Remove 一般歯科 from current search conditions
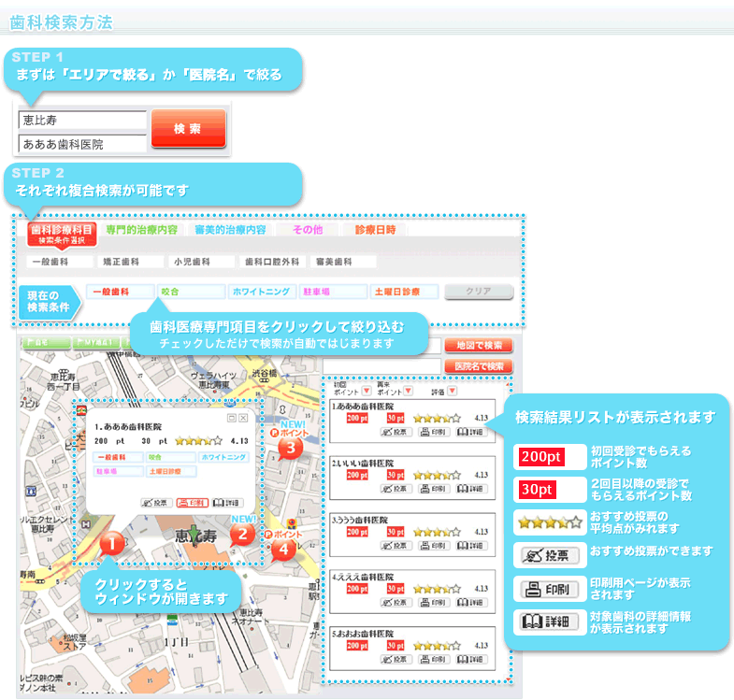Viewport: 734px width, 700px height. coord(121,292)
